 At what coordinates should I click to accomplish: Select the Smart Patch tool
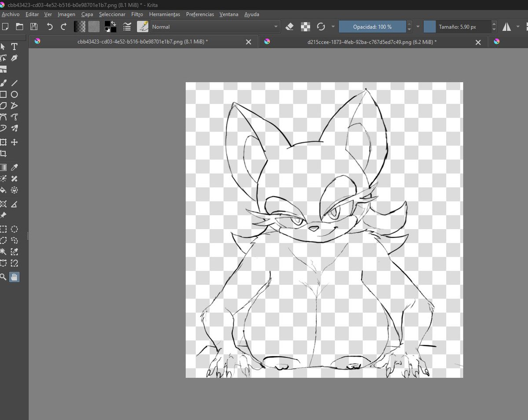click(x=15, y=179)
